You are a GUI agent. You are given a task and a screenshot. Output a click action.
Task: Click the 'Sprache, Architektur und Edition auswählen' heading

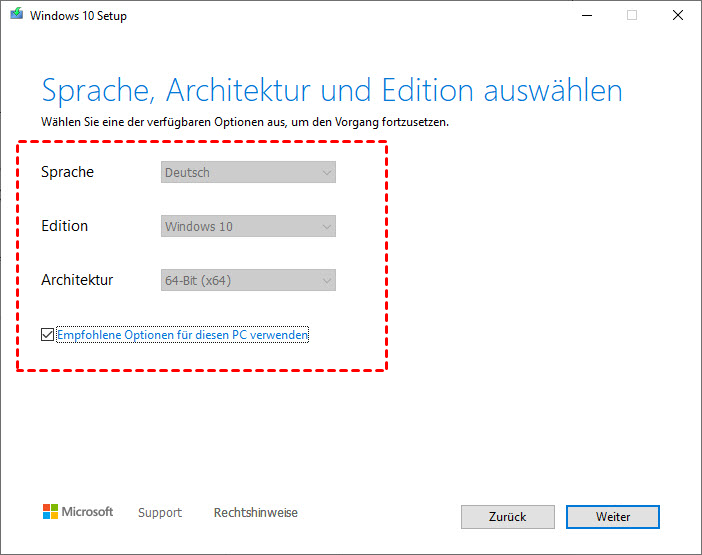[x=331, y=90]
